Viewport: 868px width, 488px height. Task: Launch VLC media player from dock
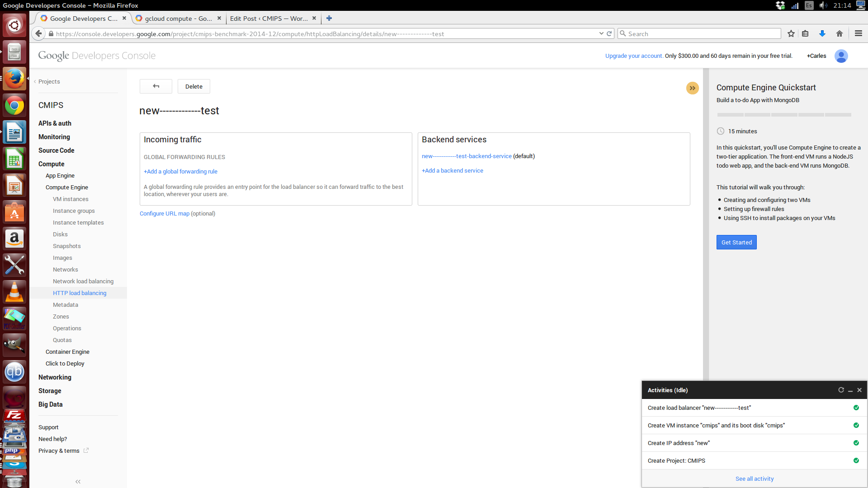pos(14,292)
